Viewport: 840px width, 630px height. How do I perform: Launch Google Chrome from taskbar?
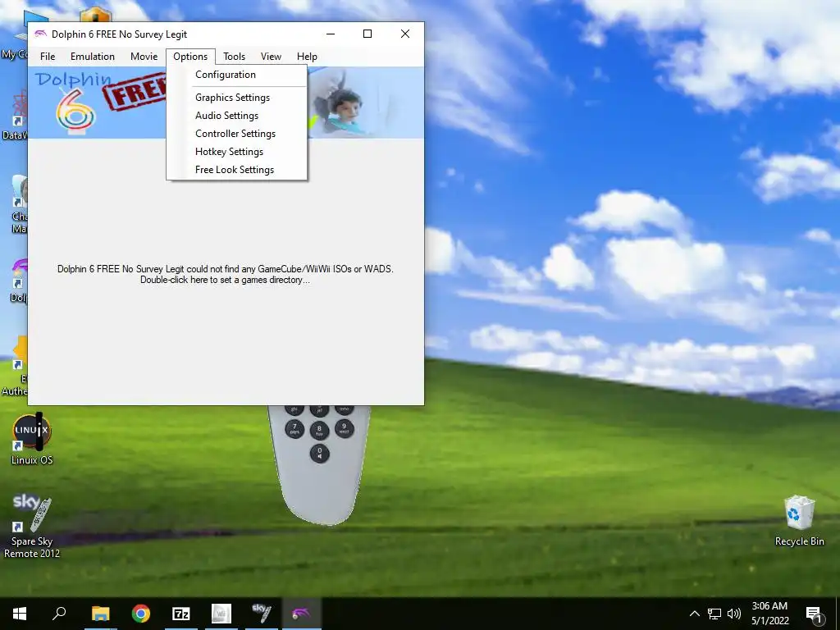(x=141, y=614)
